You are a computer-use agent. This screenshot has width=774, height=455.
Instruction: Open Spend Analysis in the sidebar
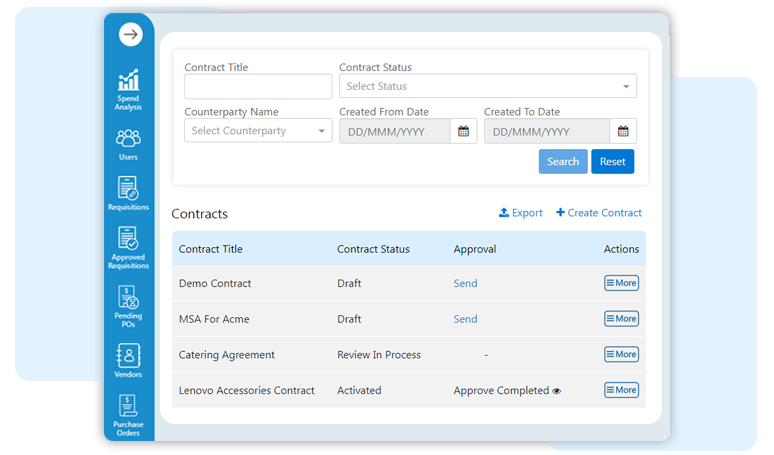coord(128,90)
